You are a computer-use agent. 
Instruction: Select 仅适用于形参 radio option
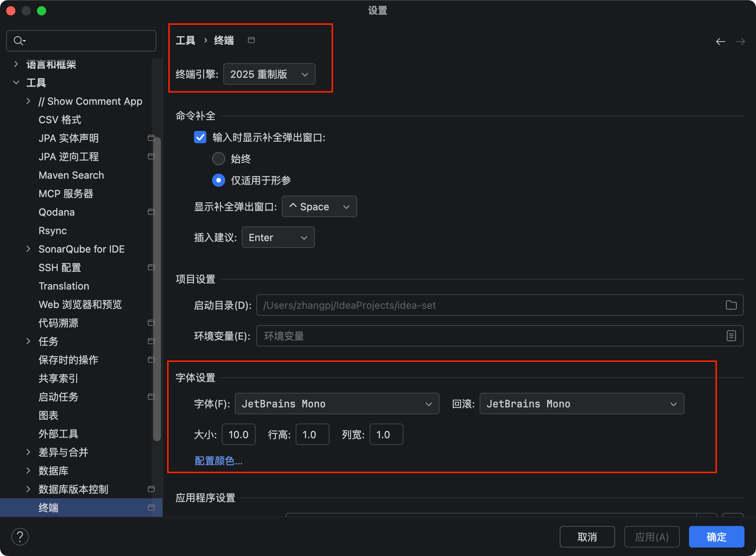219,180
